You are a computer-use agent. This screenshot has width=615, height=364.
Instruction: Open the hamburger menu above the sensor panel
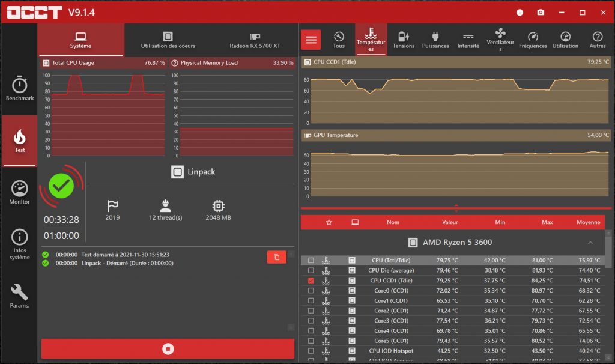coord(311,38)
